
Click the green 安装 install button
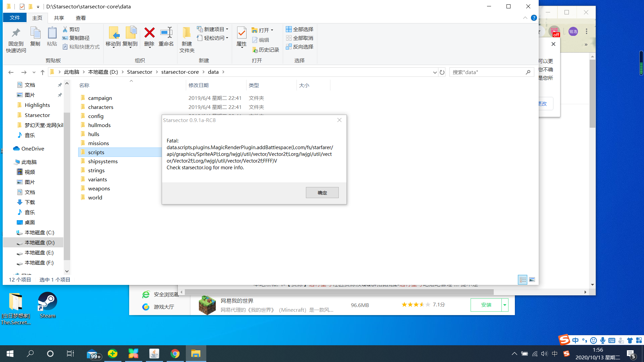(486, 305)
